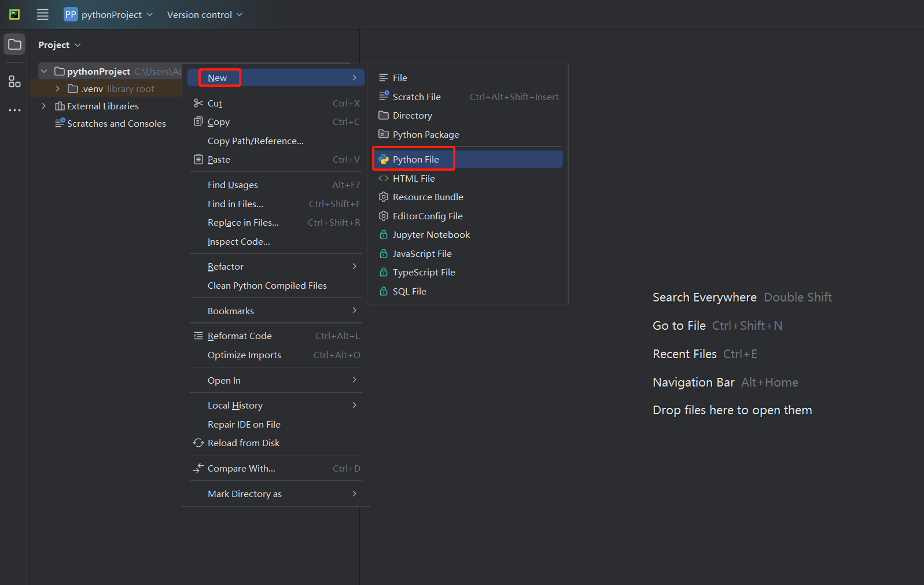924x585 pixels.
Task: Select Find in Files menu item
Action: (x=276, y=204)
